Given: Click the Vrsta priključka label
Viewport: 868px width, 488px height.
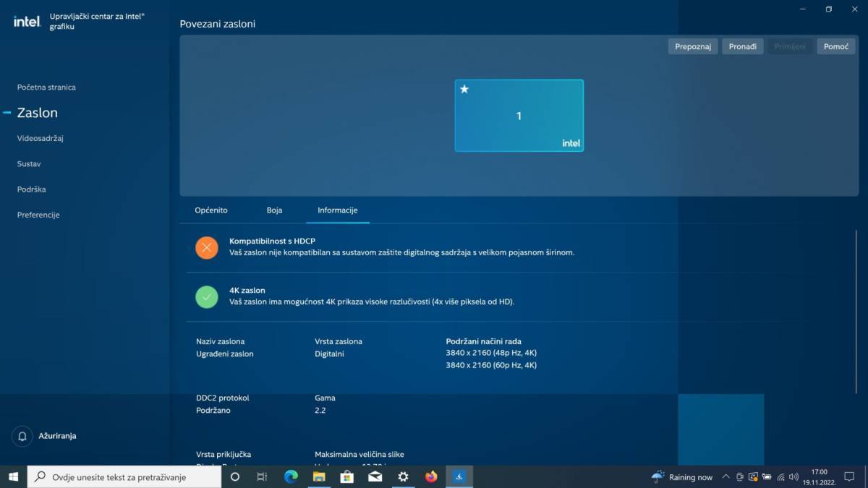Looking at the screenshot, I should [x=224, y=454].
